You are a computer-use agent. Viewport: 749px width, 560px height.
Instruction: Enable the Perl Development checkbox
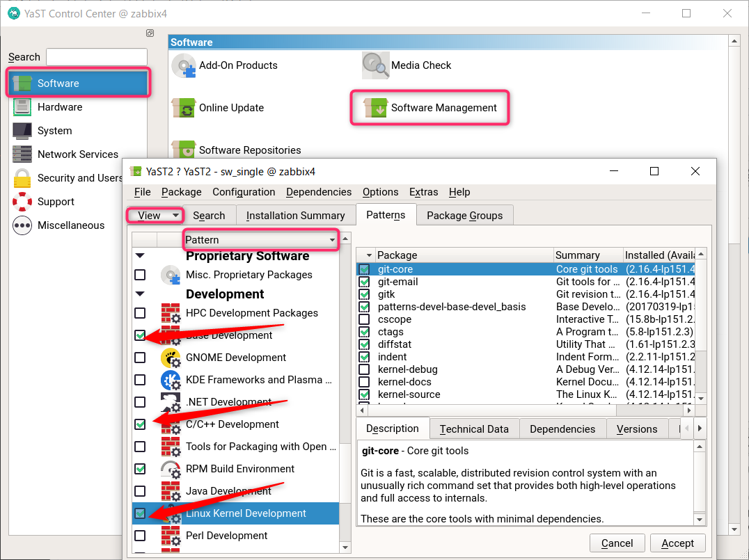click(x=140, y=536)
